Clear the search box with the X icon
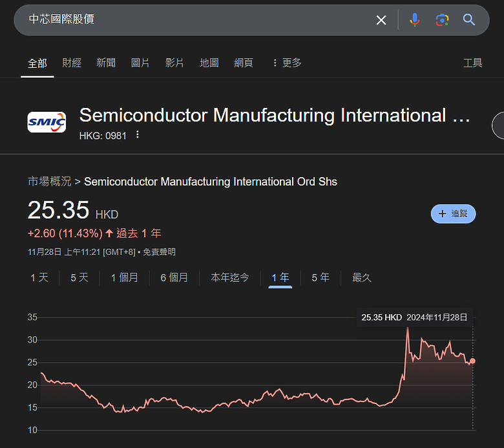Image resolution: width=504 pixels, height=448 pixels. click(x=381, y=20)
